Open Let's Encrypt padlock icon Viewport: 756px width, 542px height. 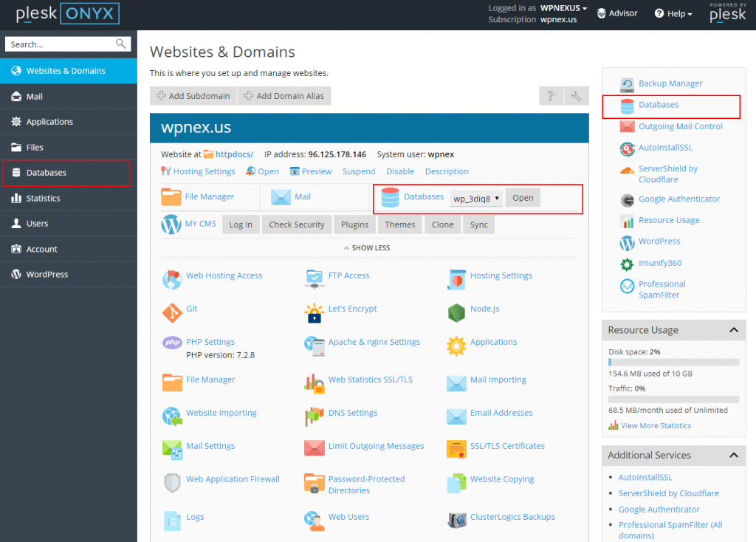coord(314,313)
